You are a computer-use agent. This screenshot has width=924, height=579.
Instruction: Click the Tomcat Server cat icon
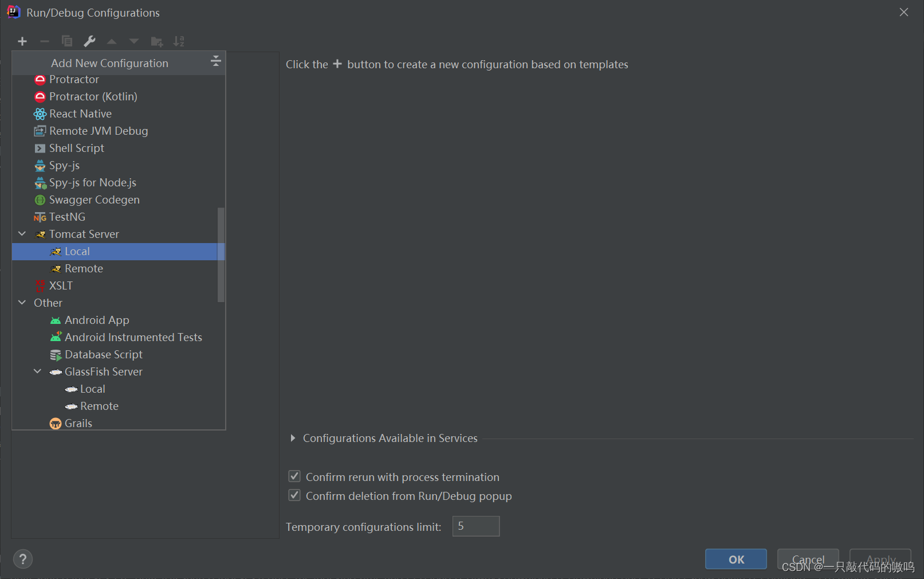coord(40,234)
